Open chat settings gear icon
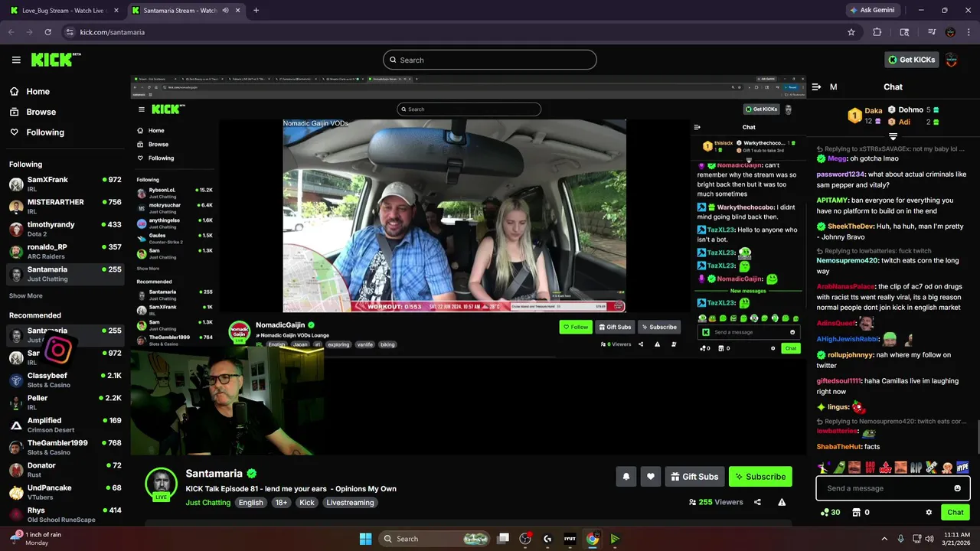Image resolution: width=980 pixels, height=551 pixels. 929,513
